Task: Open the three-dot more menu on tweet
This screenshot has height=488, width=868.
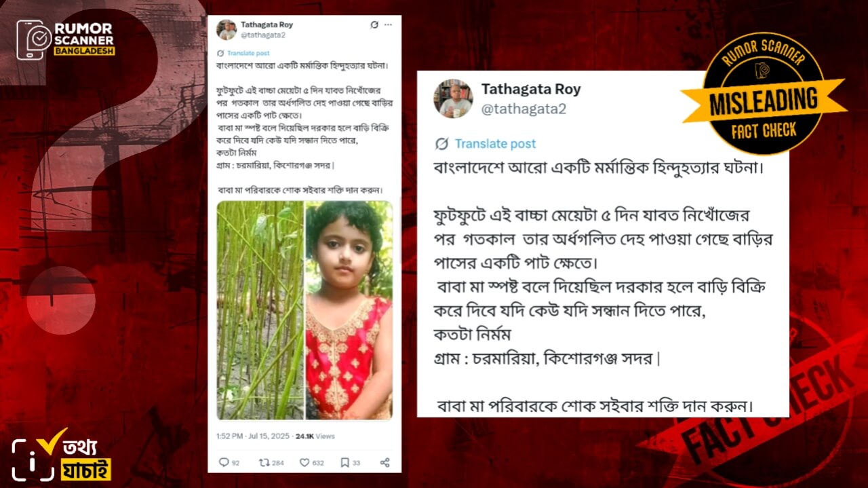Action: (x=388, y=24)
